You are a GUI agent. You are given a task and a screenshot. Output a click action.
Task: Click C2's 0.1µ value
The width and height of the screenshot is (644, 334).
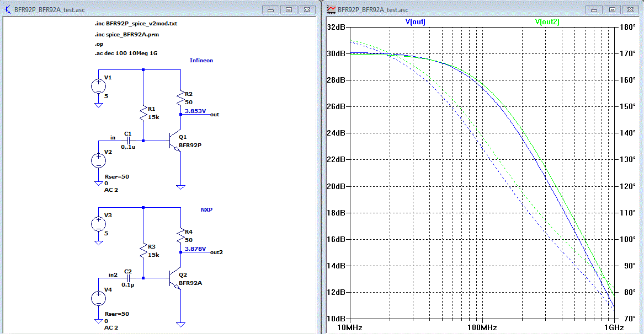pos(128,285)
